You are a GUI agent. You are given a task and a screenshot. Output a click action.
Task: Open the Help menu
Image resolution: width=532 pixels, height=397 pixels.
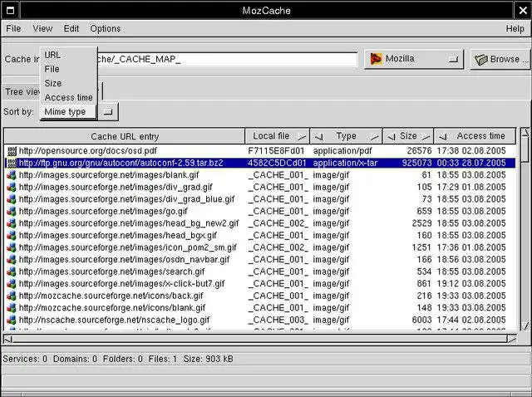point(515,28)
